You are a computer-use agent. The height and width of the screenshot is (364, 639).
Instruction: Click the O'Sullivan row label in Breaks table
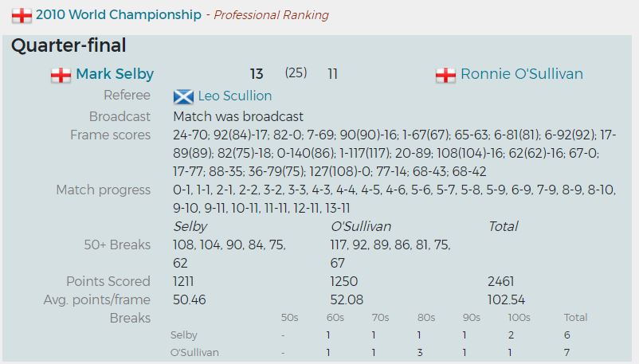pyautogui.click(x=194, y=352)
